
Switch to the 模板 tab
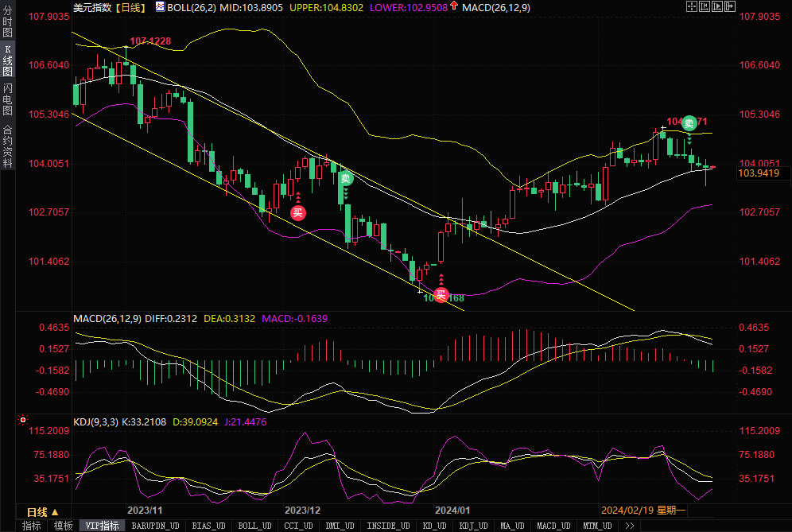[63, 526]
